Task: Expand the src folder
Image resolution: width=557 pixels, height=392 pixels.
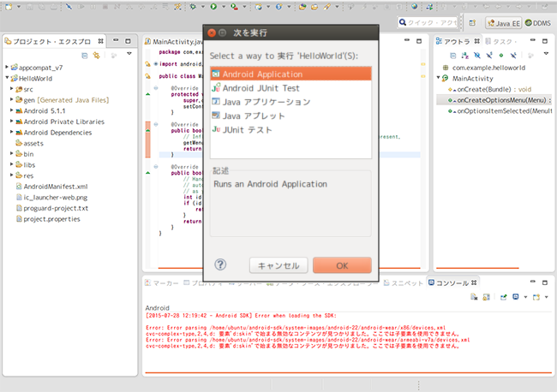Action: (x=12, y=89)
